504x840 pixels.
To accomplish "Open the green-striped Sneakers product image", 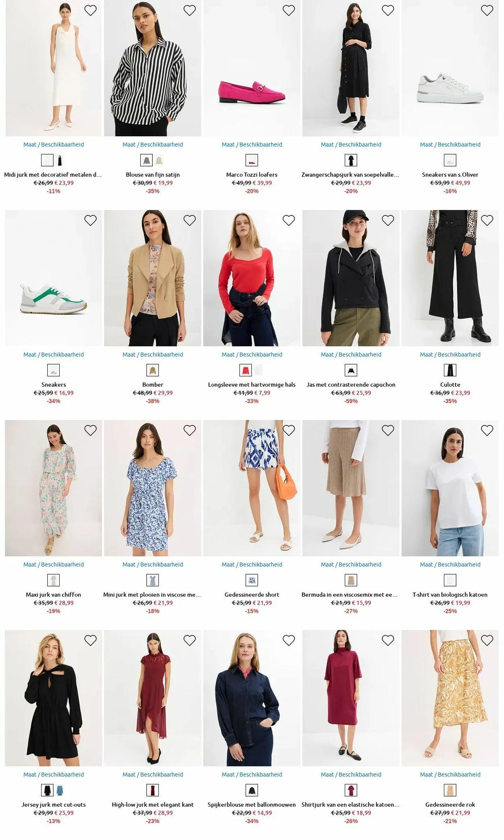I will pos(54,278).
